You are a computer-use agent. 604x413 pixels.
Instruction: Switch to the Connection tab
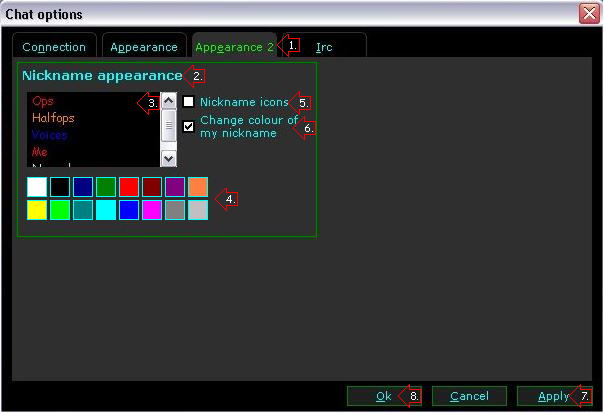[54, 46]
